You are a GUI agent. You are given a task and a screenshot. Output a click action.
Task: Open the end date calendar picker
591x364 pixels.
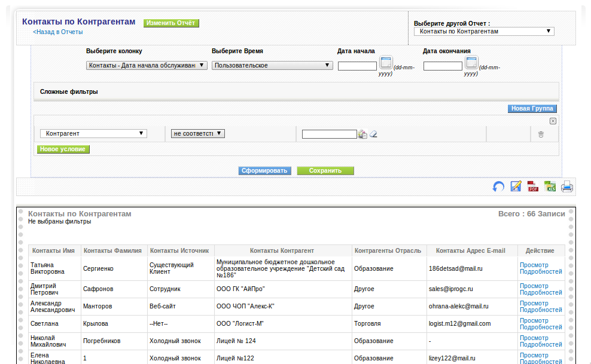[x=471, y=63]
